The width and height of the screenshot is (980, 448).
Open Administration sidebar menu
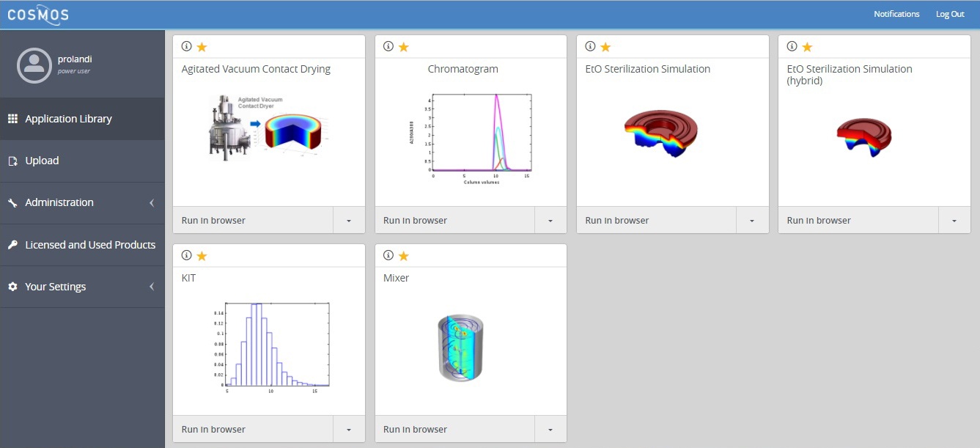tap(82, 202)
